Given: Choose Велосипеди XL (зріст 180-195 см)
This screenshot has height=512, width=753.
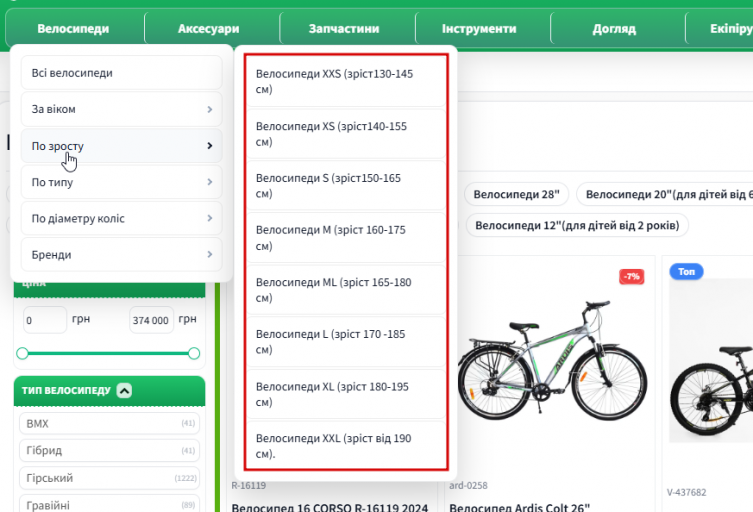Looking at the screenshot, I should (346, 394).
